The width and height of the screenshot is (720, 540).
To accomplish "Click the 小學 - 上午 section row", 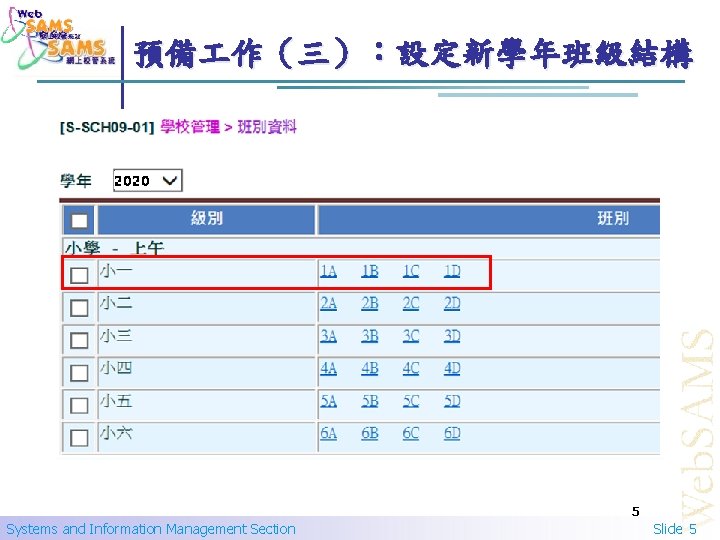I will click(x=361, y=248).
